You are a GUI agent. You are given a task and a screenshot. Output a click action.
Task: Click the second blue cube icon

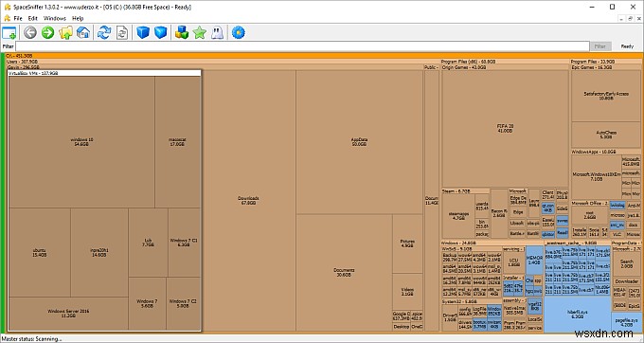pos(161,32)
